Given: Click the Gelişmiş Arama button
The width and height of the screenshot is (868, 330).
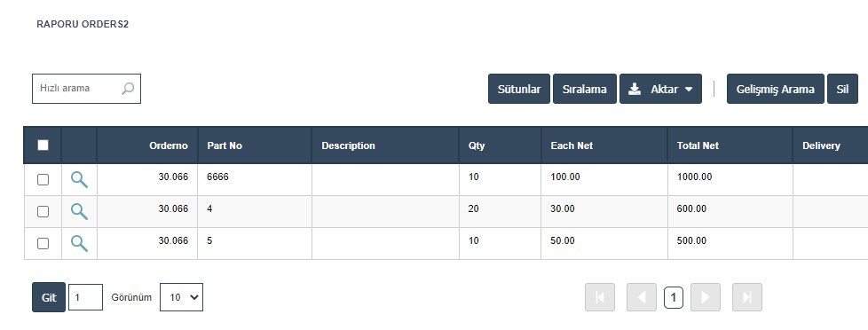Looking at the screenshot, I should pos(776,89).
